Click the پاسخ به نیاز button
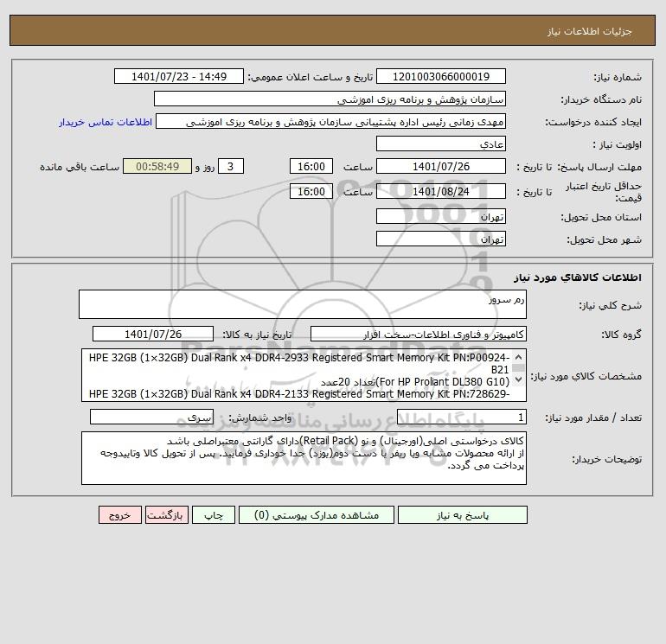The image size is (666, 644). [462, 515]
